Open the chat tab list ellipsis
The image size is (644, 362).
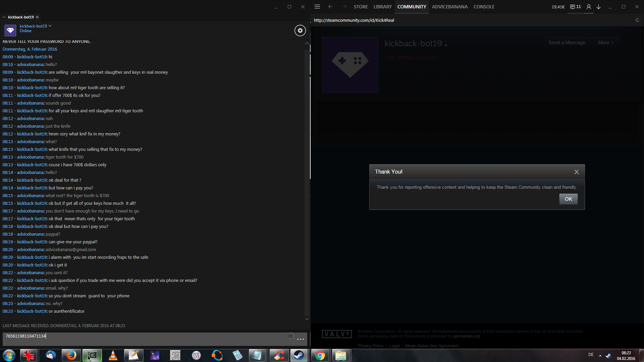coord(4,17)
